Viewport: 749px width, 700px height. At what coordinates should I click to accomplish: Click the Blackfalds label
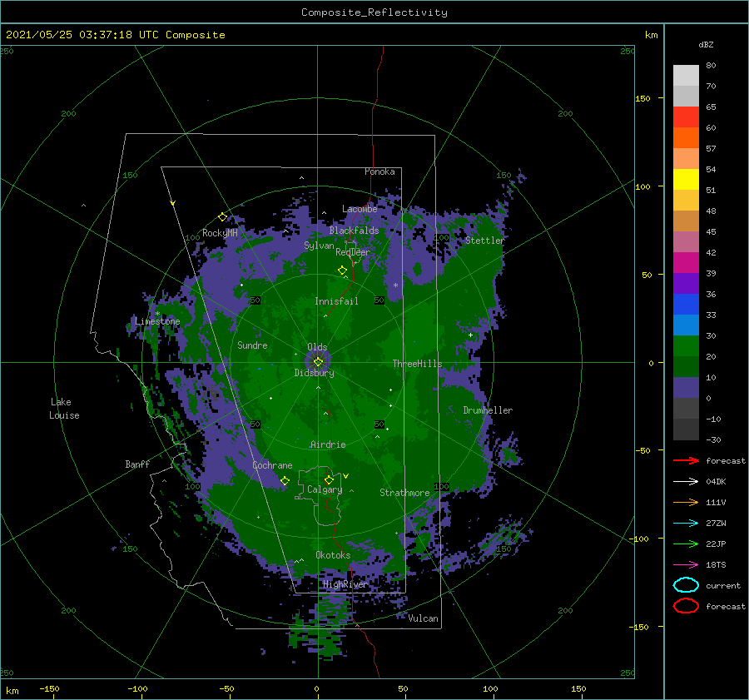pos(354,231)
